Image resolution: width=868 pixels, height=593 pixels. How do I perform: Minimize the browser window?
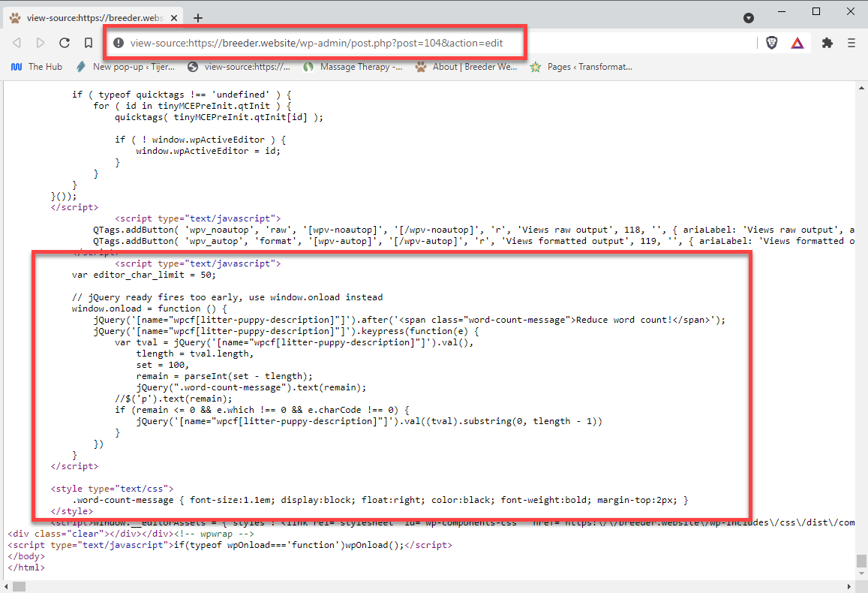782,11
